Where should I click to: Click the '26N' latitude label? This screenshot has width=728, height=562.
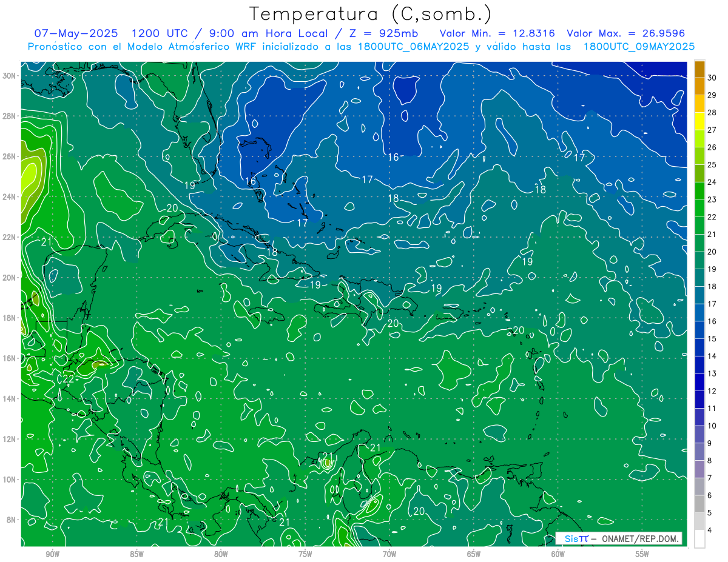[10, 156]
